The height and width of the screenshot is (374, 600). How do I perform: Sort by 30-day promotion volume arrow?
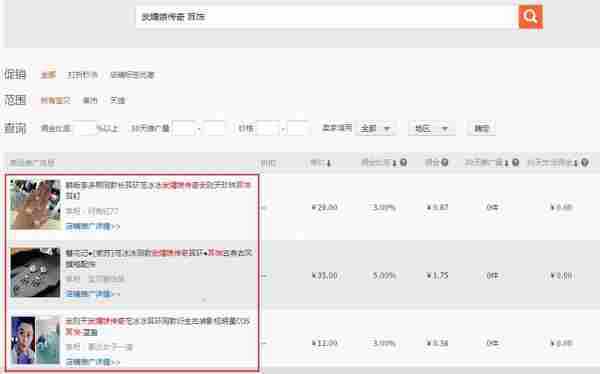[x=506, y=163]
